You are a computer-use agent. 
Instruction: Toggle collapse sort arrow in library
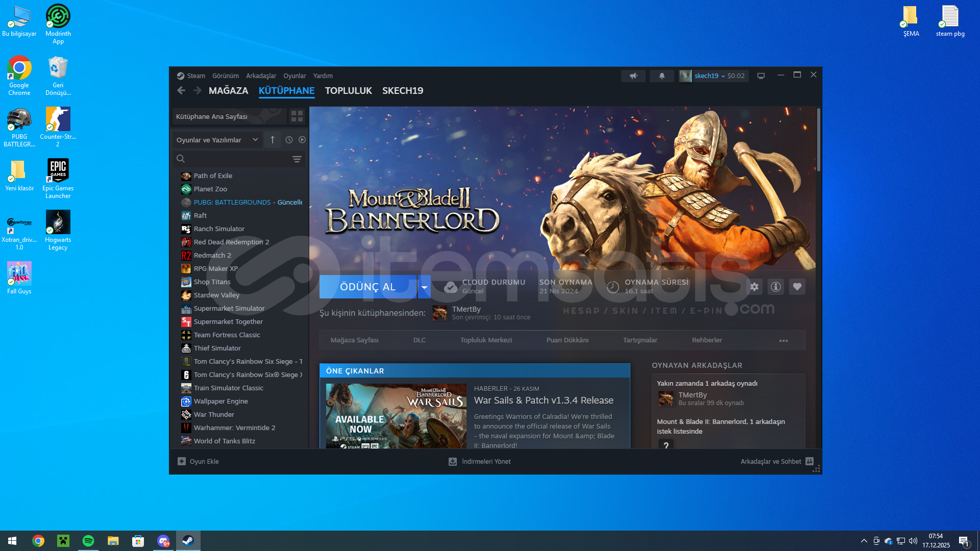273,140
